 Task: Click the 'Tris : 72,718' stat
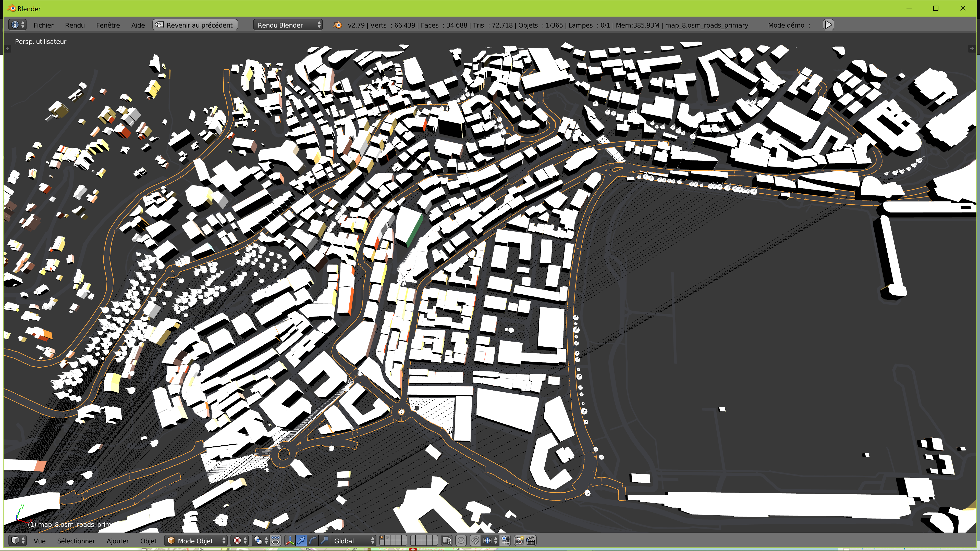(493, 25)
